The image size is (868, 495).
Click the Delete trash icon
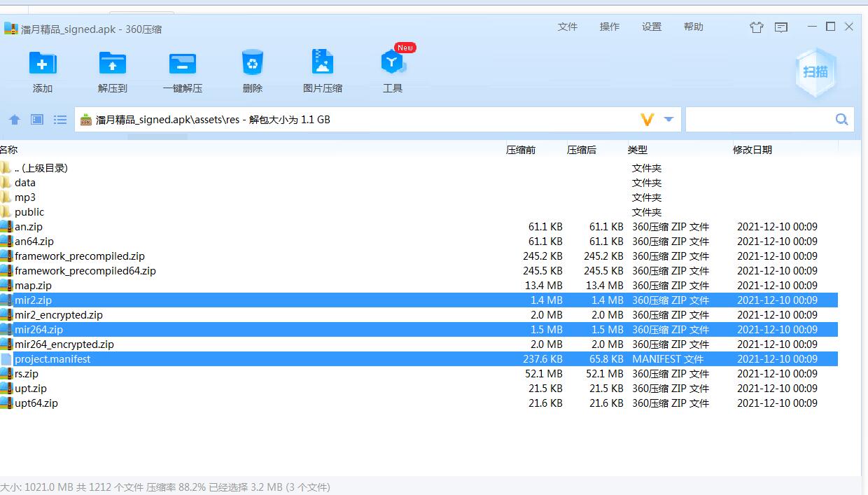pyautogui.click(x=252, y=63)
